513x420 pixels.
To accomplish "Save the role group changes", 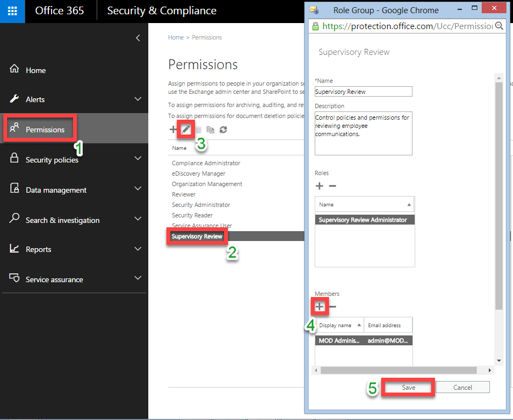I will pos(408,387).
